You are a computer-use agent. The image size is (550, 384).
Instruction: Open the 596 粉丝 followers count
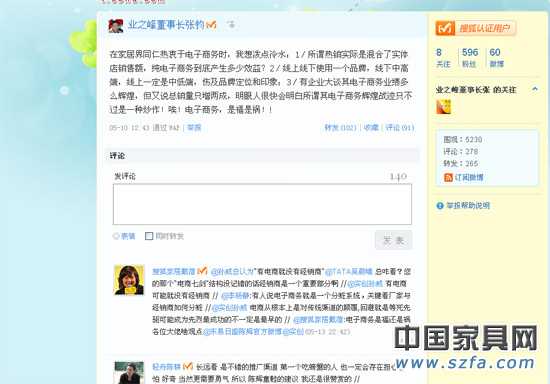click(470, 57)
